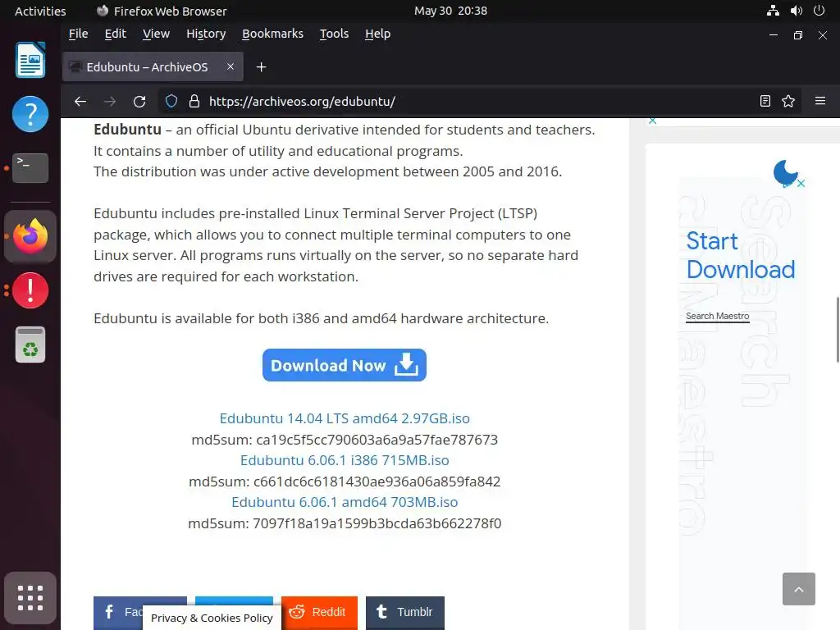Open the View menu
This screenshot has height=630, width=840.
[x=156, y=34]
